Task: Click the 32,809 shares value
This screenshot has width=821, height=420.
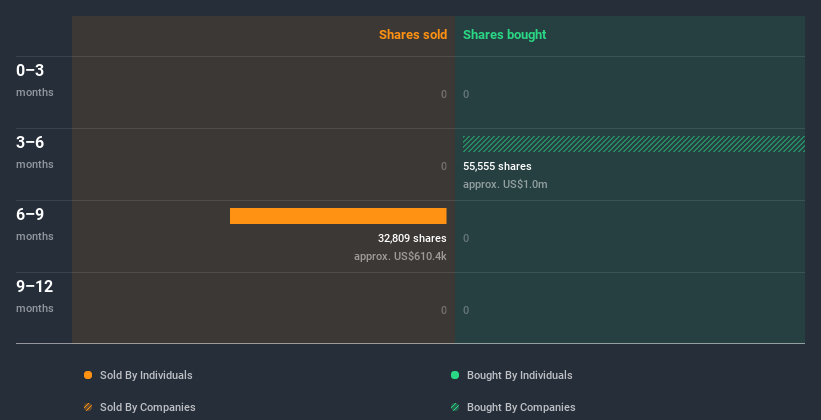Action: coord(412,238)
